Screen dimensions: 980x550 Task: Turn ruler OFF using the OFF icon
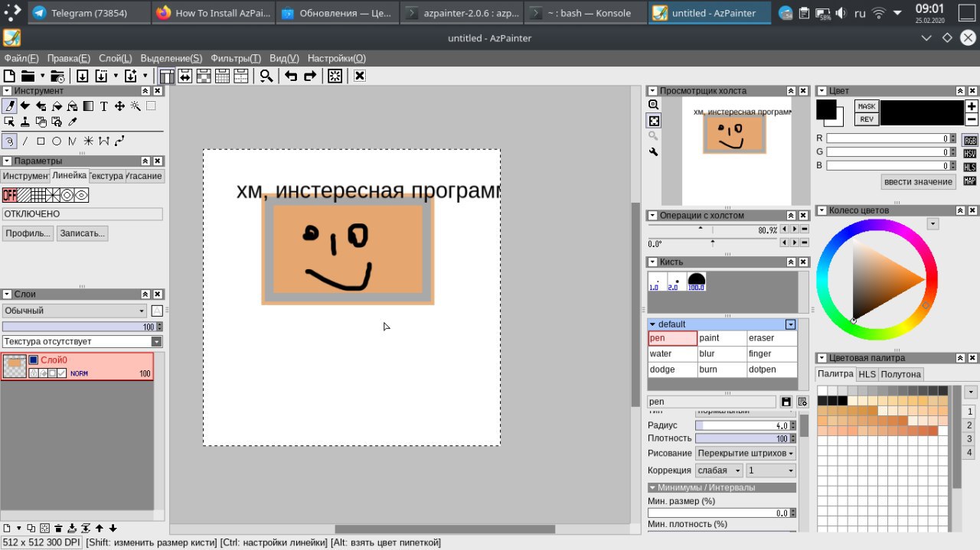(x=10, y=195)
